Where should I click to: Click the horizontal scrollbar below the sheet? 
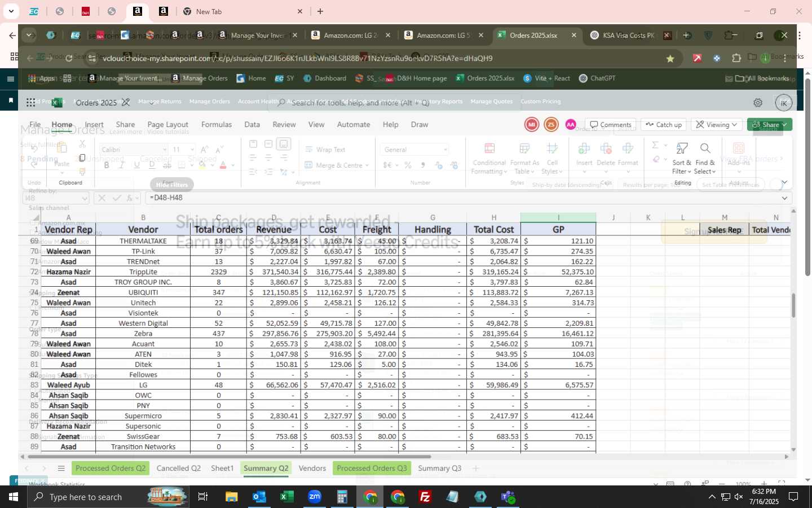pos(228,457)
